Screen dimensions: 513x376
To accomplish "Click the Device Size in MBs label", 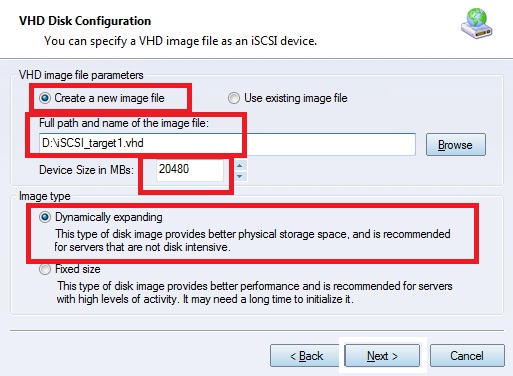I will 86,170.
